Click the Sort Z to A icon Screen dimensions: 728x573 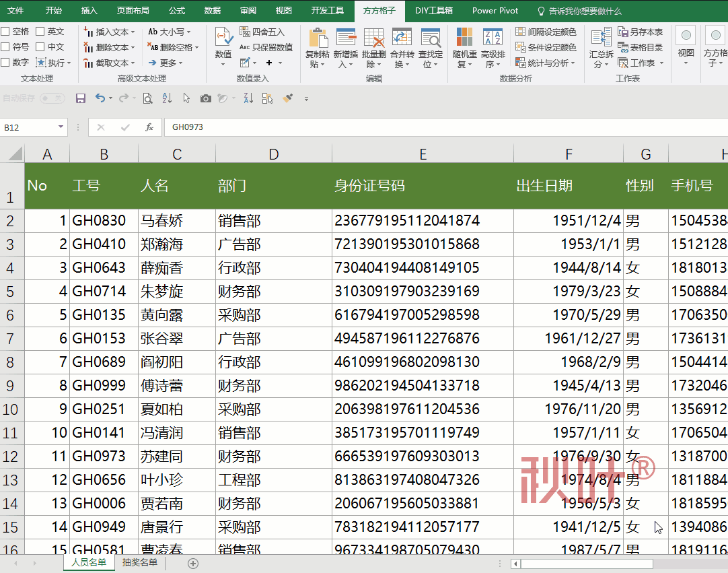(248, 98)
